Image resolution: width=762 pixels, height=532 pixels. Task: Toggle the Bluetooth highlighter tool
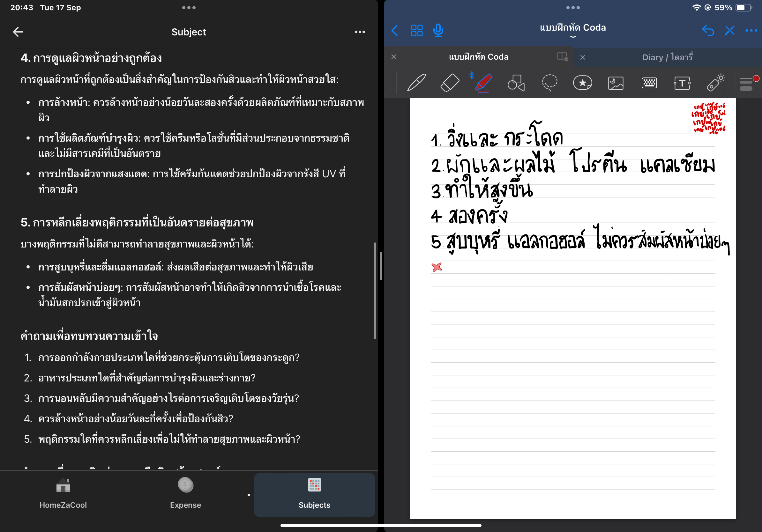[483, 83]
